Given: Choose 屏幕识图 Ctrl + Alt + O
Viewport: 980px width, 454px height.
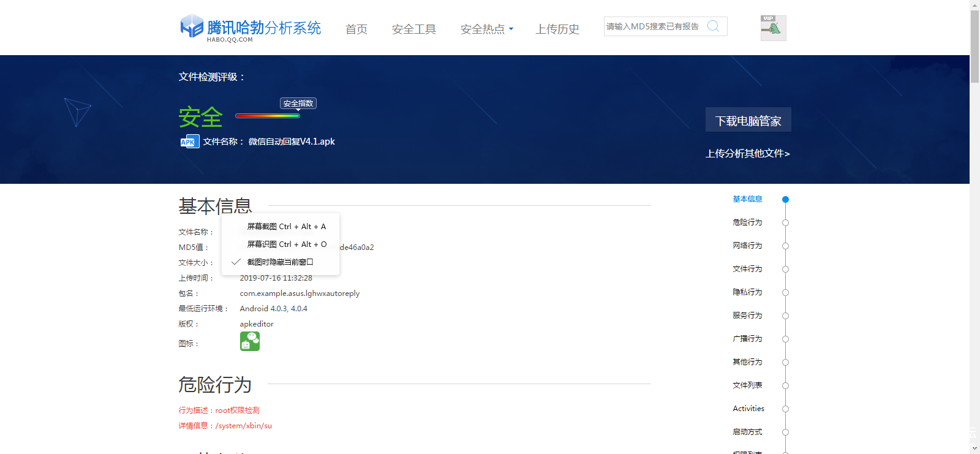Looking at the screenshot, I should 286,244.
